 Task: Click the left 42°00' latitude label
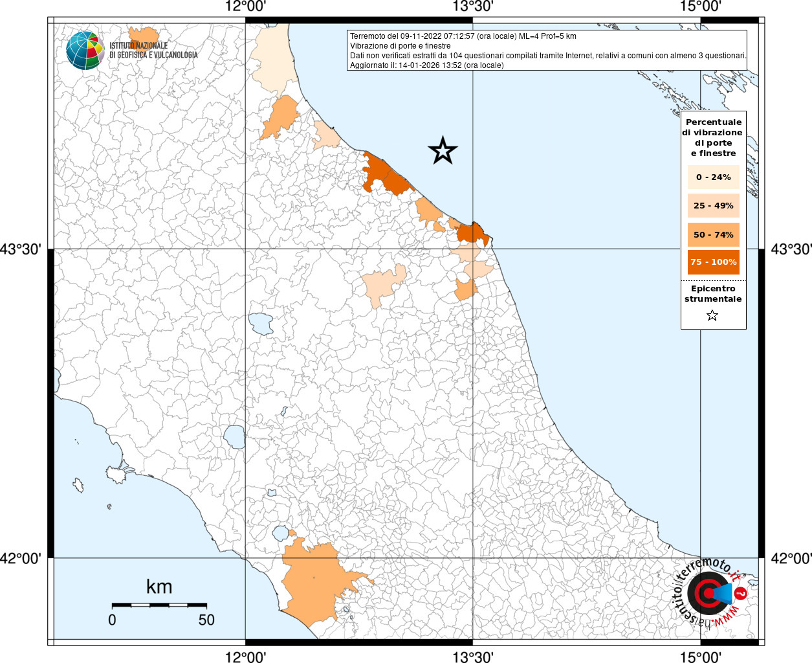(x=21, y=558)
